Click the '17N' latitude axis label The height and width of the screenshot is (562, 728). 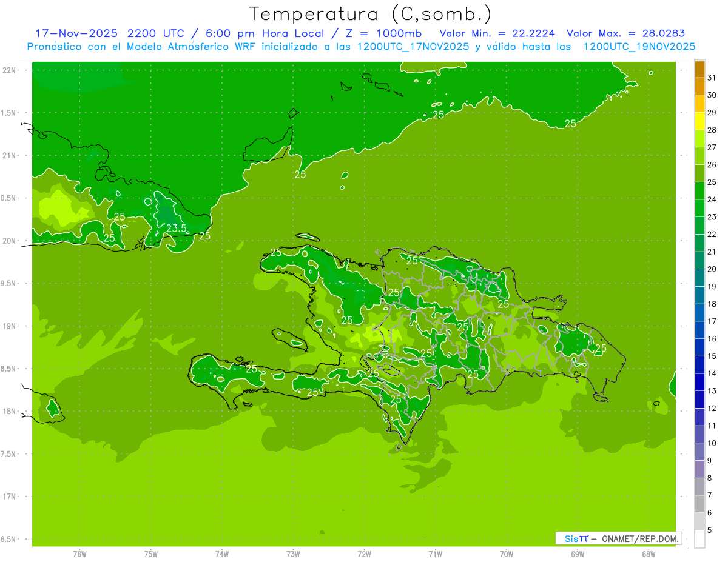(x=8, y=497)
